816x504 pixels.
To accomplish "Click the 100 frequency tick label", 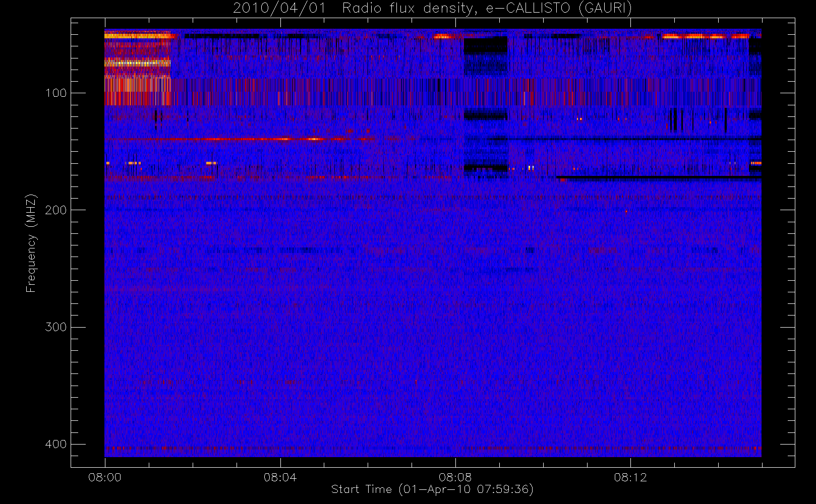I will pyautogui.click(x=56, y=93).
